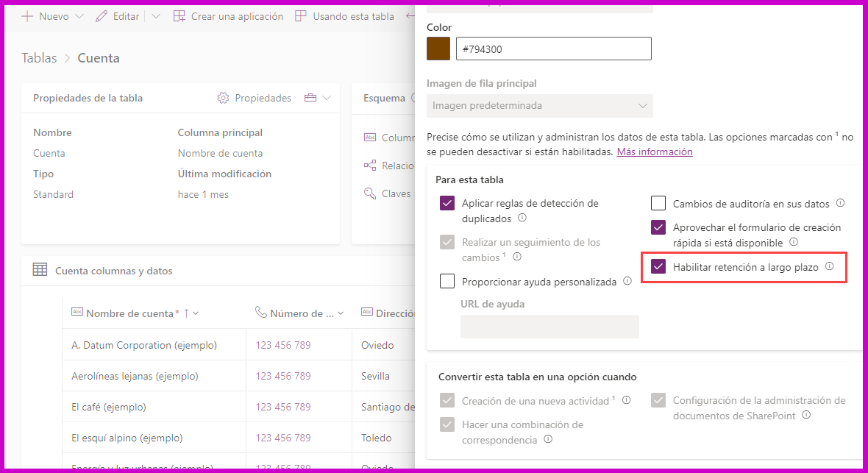Click the Sevilla address cell

[x=375, y=376]
